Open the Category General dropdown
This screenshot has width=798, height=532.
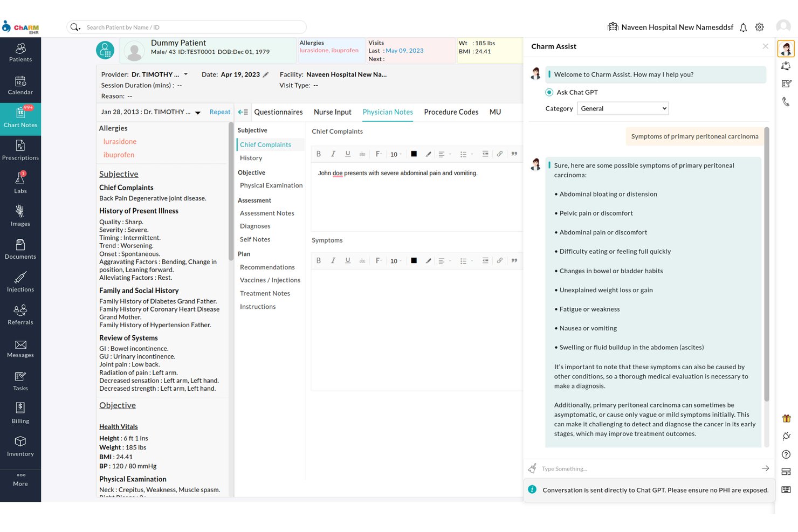coord(623,108)
